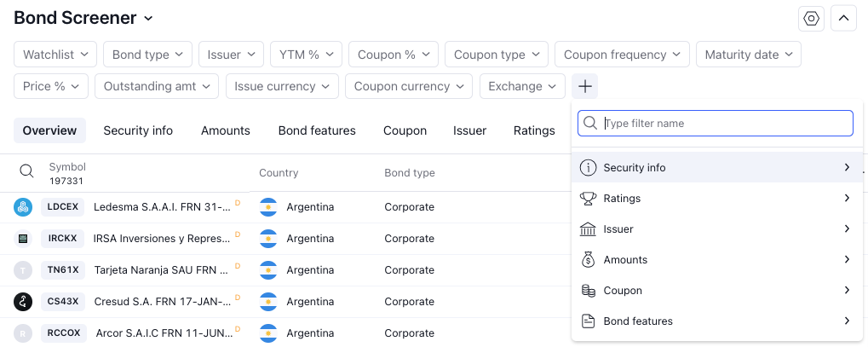The width and height of the screenshot is (868, 347).
Task: Click the Argentina flag in the LDCEX row
Action: 268,207
